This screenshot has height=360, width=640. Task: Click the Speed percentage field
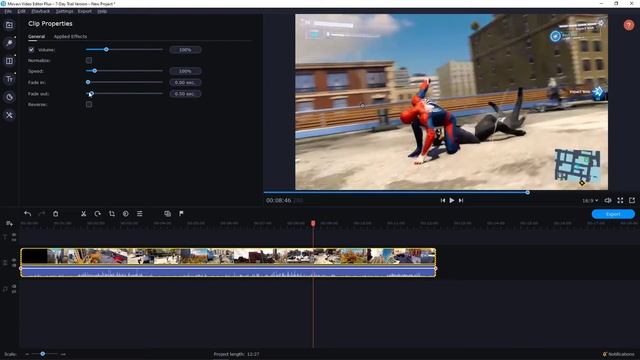point(185,71)
